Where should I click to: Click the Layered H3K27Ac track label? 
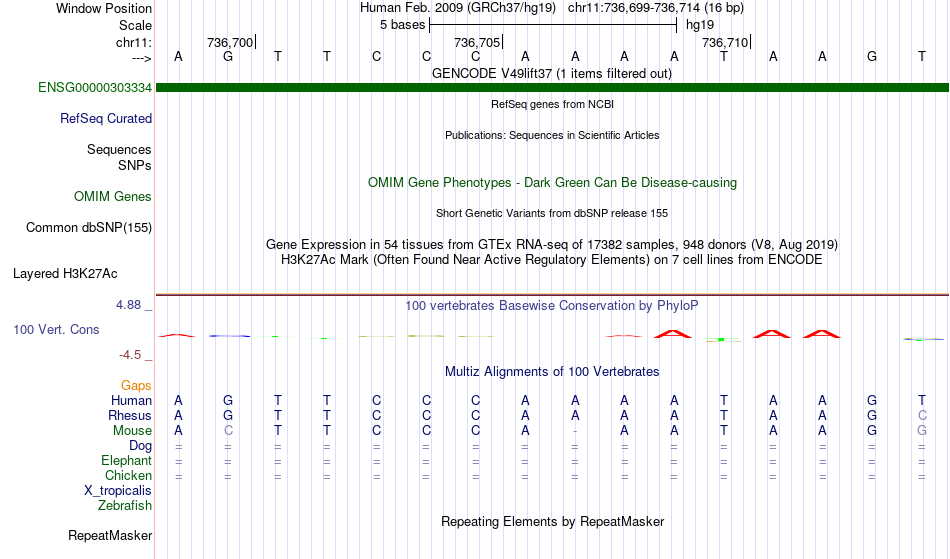pos(65,274)
